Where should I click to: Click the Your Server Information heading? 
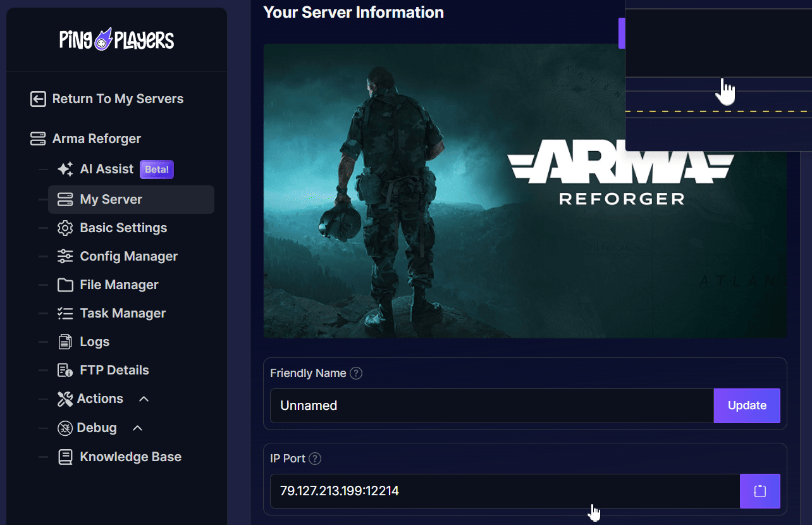pyautogui.click(x=354, y=13)
